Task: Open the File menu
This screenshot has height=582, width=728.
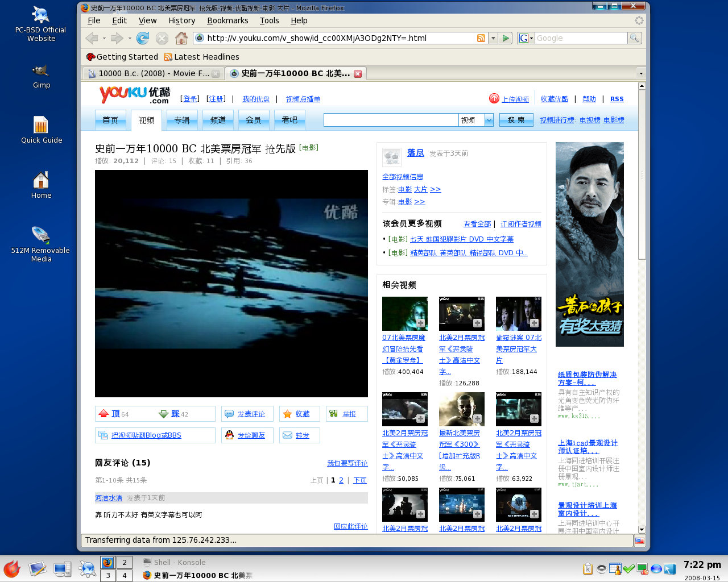Action: point(94,20)
